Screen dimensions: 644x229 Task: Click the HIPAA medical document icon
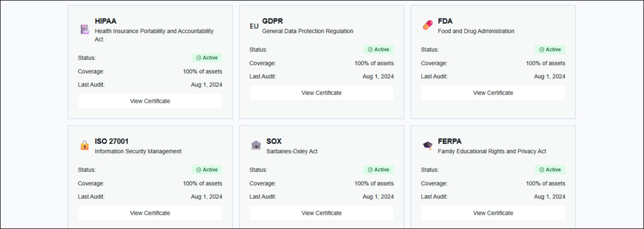click(x=85, y=29)
